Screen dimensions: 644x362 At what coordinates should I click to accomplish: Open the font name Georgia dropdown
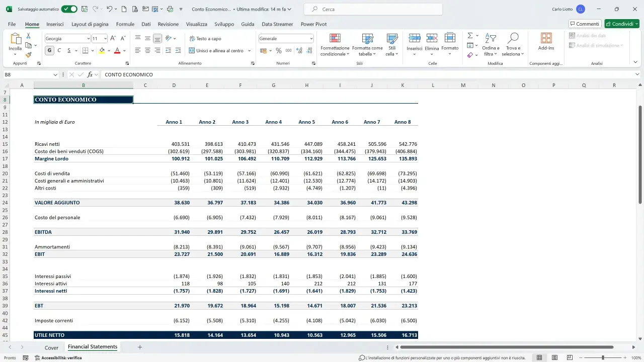88,38
